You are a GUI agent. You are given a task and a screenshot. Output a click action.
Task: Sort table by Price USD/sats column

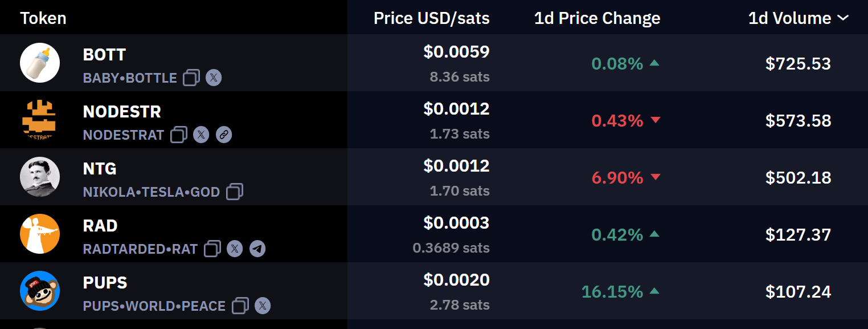coord(431,18)
